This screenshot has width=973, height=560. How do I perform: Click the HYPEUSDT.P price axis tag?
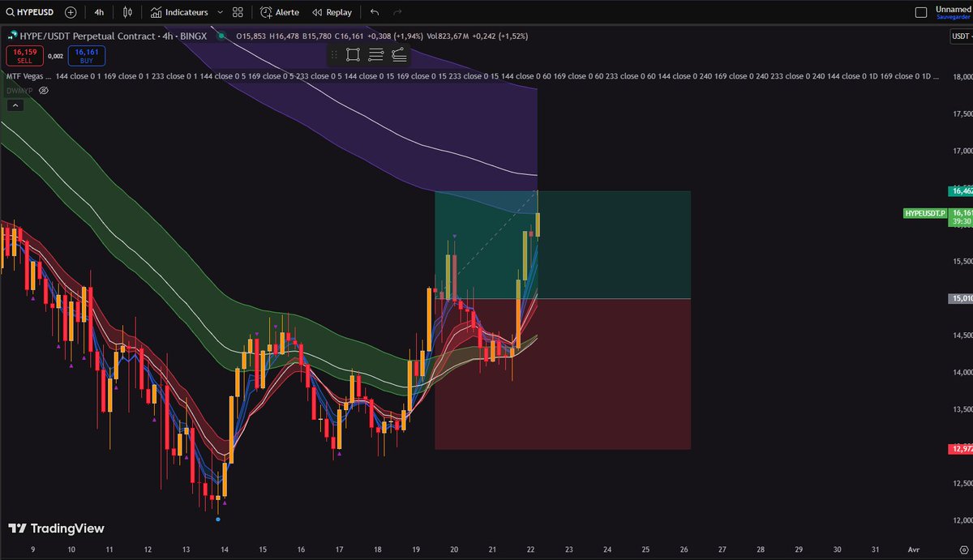click(x=924, y=213)
